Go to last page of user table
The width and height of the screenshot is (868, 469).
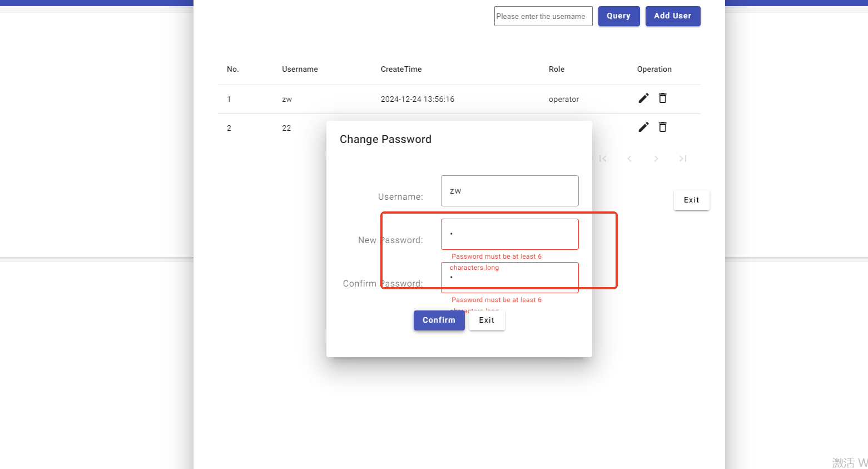[683, 159]
